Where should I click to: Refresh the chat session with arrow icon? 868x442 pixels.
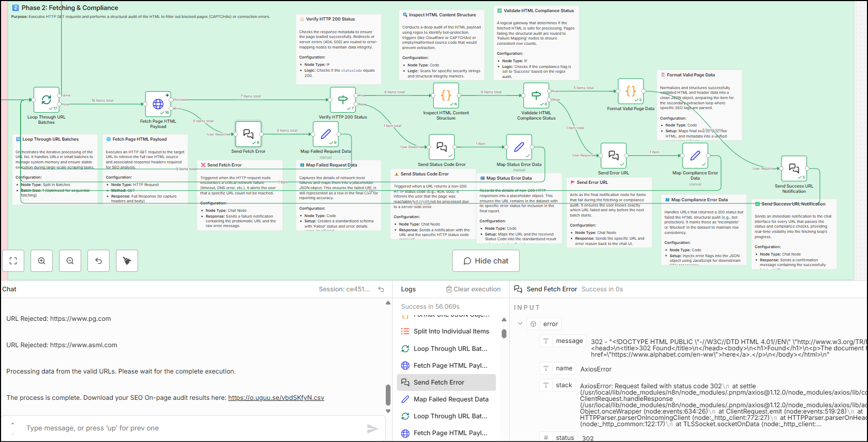[x=381, y=289]
